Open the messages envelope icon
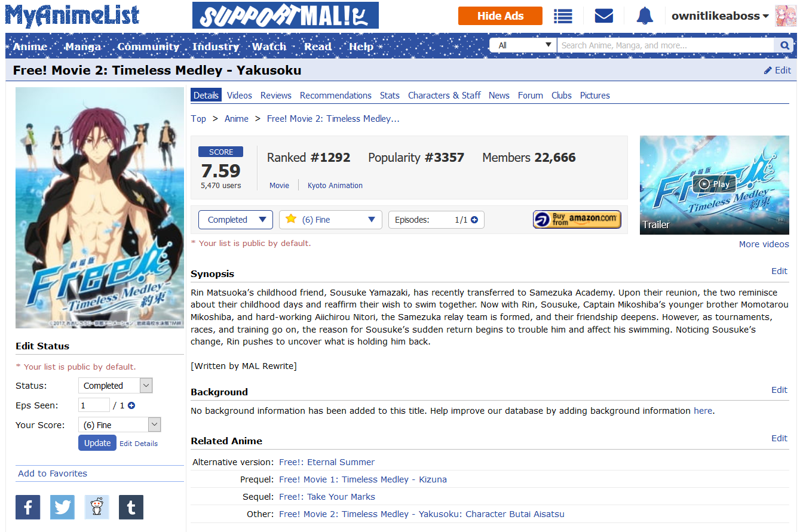Image resolution: width=803 pixels, height=532 pixels. pos(604,16)
